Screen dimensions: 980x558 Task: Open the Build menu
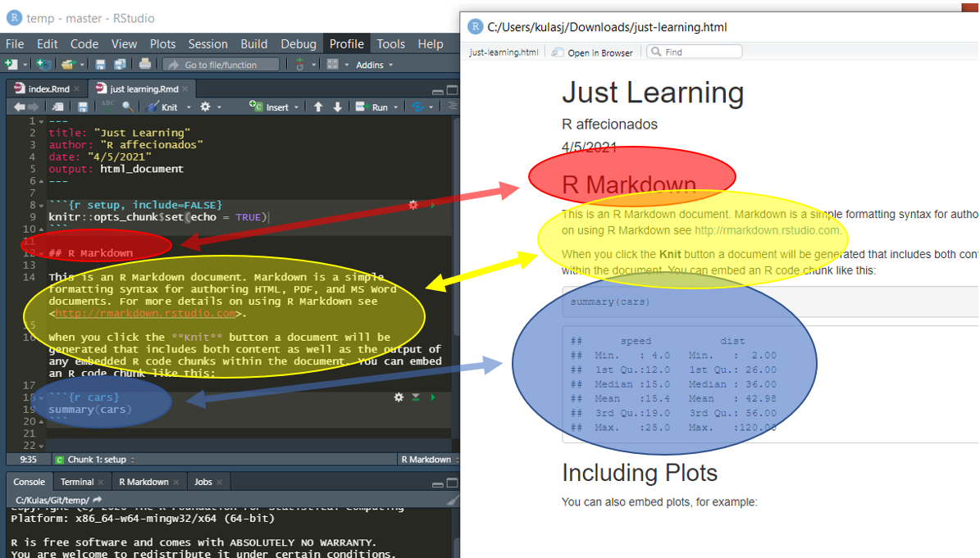point(253,43)
